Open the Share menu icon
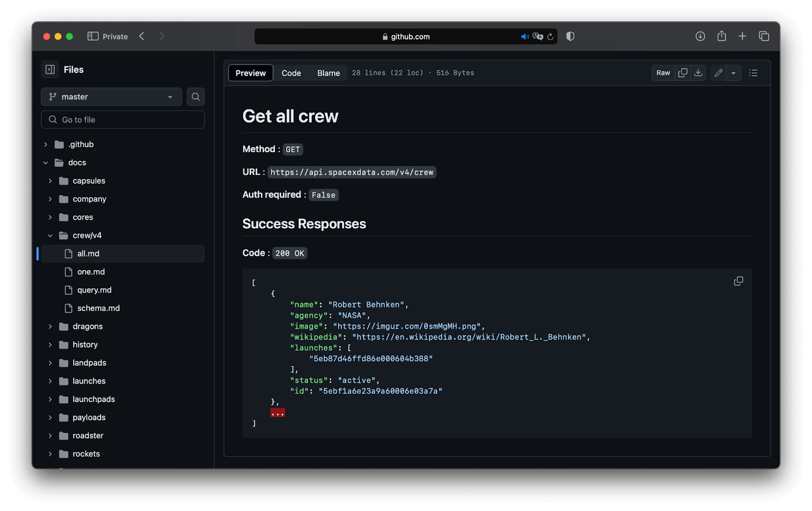This screenshot has height=511, width=812. (x=722, y=36)
